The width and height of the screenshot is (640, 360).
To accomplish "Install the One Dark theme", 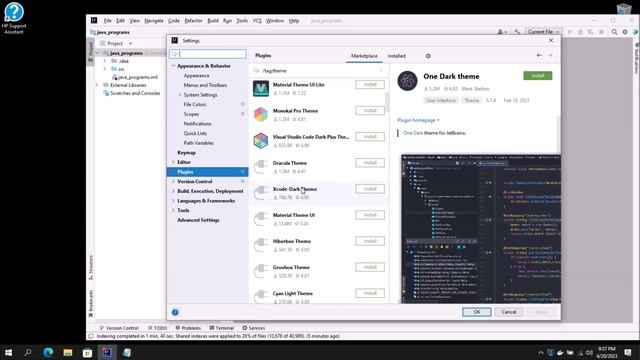I will [538, 76].
